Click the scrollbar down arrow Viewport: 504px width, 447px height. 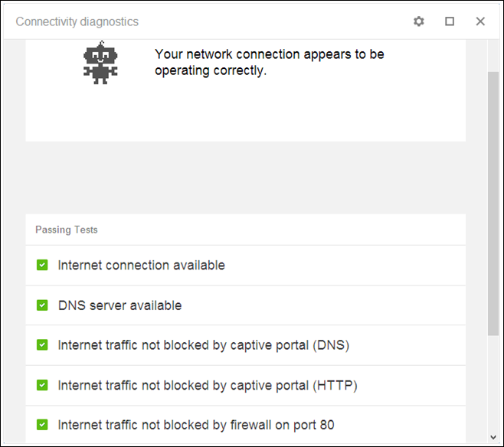[x=493, y=438]
